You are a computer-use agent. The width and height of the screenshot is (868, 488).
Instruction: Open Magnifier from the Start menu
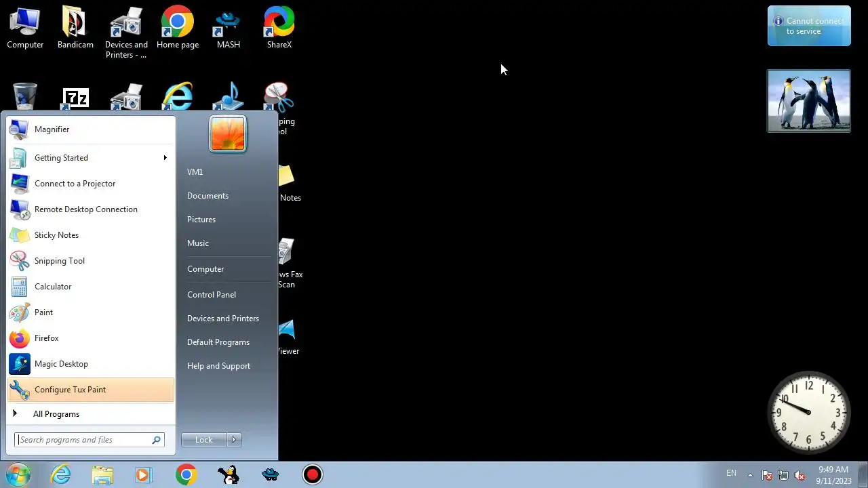[91, 129]
